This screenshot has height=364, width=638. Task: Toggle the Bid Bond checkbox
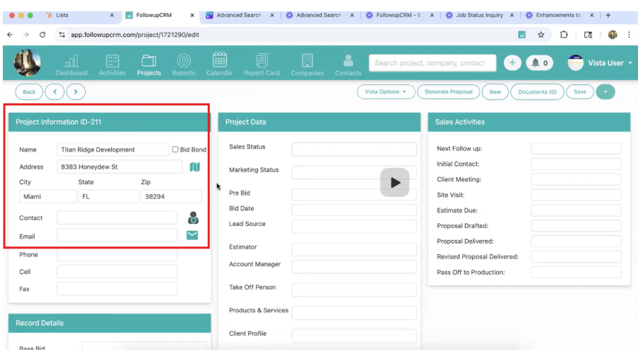[x=175, y=149]
